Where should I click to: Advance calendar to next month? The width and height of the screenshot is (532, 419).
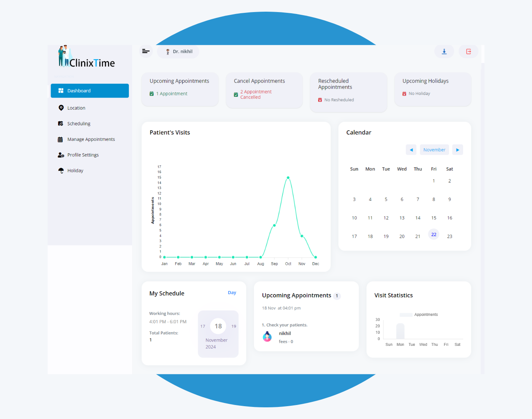tap(458, 150)
